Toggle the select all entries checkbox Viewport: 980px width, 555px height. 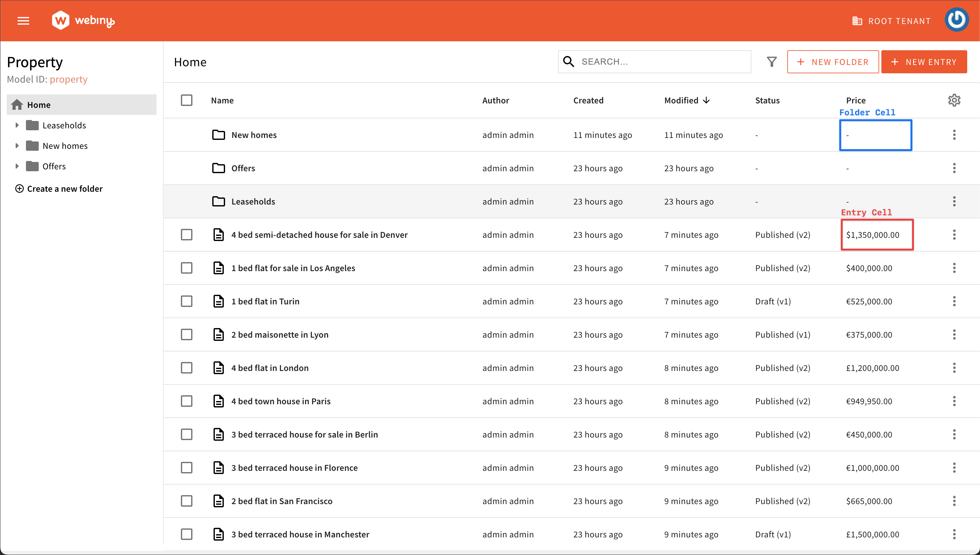(186, 100)
